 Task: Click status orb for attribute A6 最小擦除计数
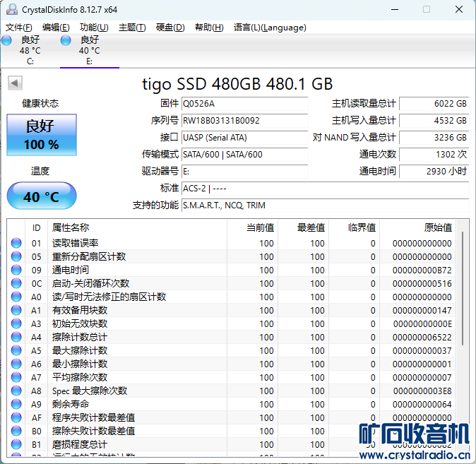(16, 364)
